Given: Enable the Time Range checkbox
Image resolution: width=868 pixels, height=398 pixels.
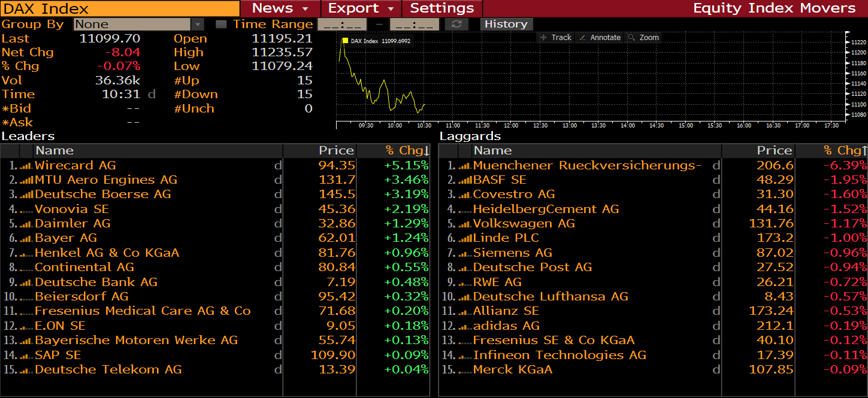Looking at the screenshot, I should [x=221, y=24].
